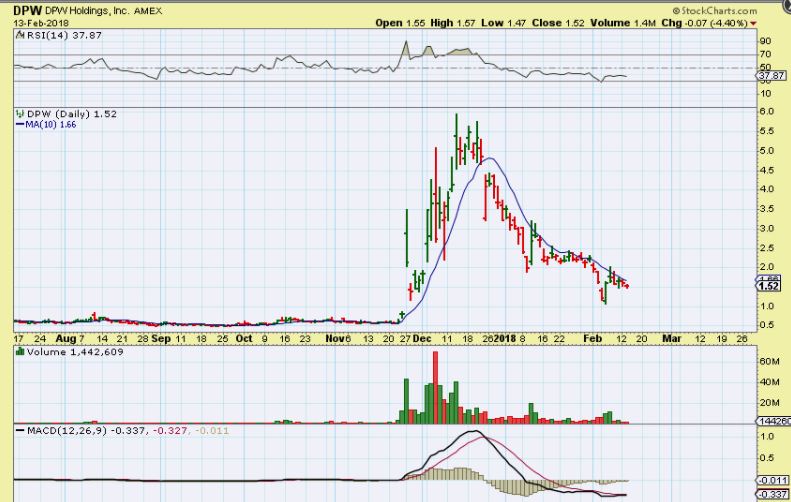This screenshot has width=791, height=502.
Task: Click the RSI(14) legend icon
Action: (20, 35)
